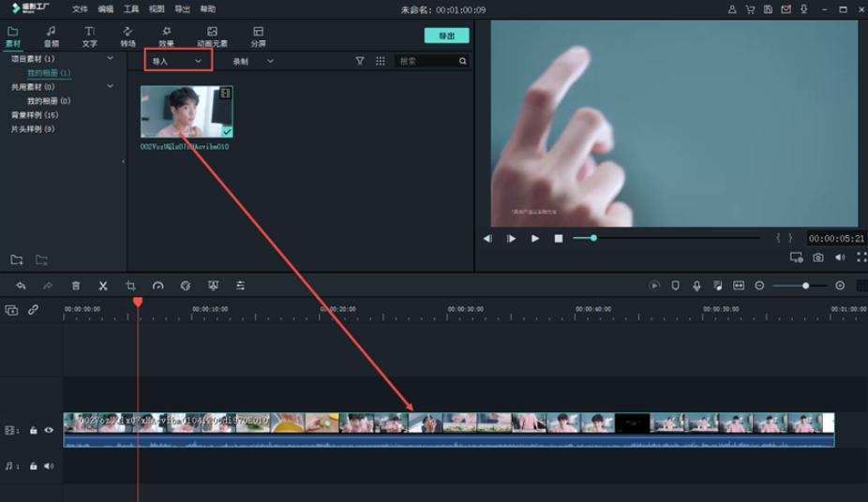Image resolution: width=868 pixels, height=502 pixels.
Task: Toggle the lock on video track 1
Action: point(34,431)
